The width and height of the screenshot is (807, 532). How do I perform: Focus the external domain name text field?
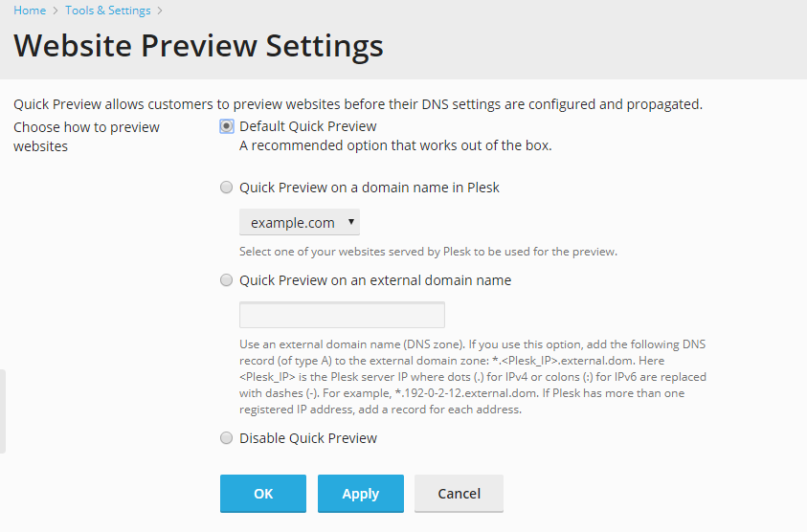click(x=342, y=315)
